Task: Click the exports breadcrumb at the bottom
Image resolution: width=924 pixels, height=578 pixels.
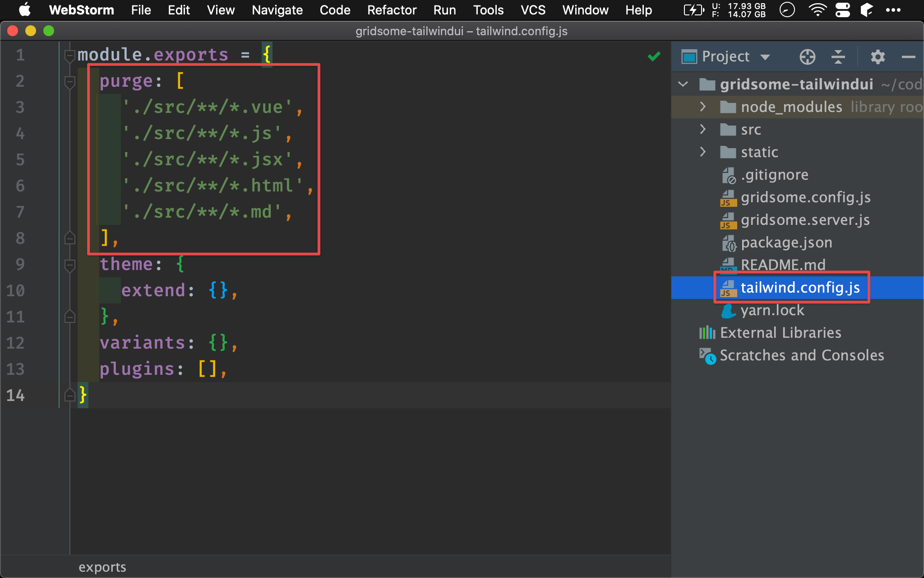Action: pyautogui.click(x=102, y=567)
